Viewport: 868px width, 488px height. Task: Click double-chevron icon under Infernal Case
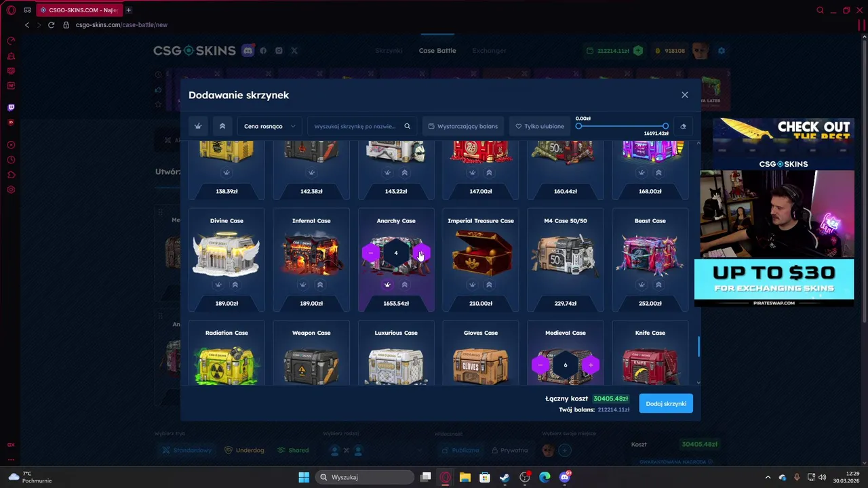coord(319,285)
